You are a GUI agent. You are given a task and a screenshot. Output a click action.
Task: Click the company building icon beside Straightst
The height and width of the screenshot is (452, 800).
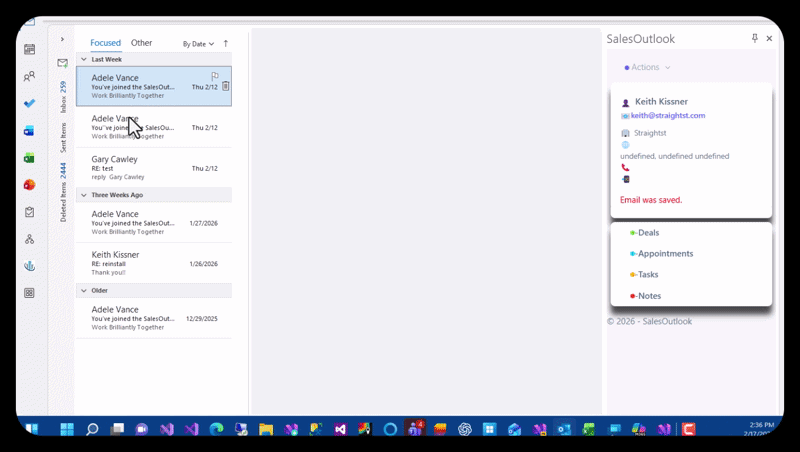tap(625, 133)
